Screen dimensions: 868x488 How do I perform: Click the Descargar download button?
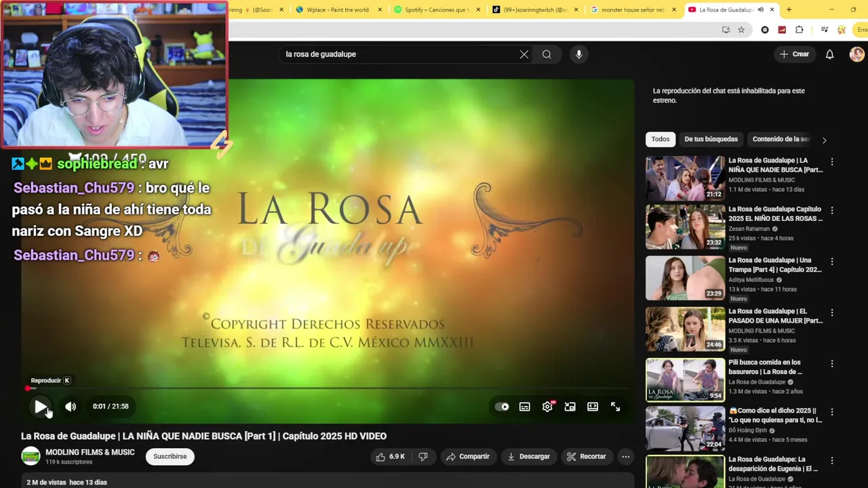[x=528, y=457]
